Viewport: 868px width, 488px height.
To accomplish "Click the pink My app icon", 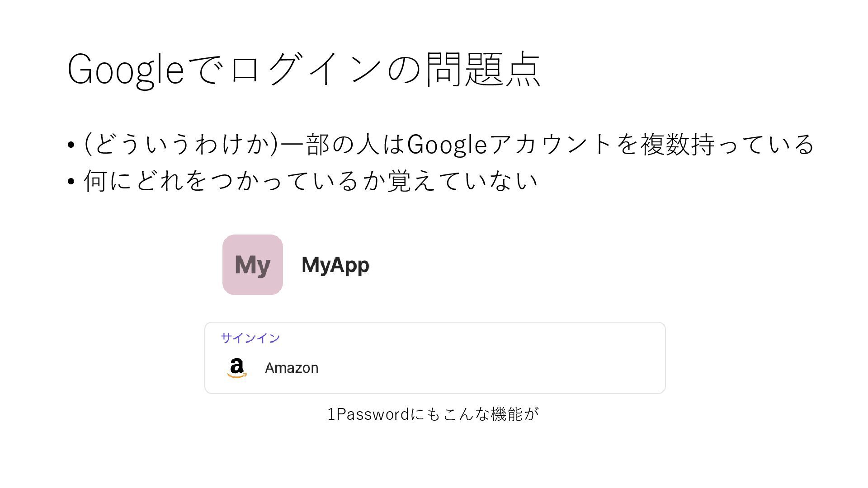I will (253, 265).
